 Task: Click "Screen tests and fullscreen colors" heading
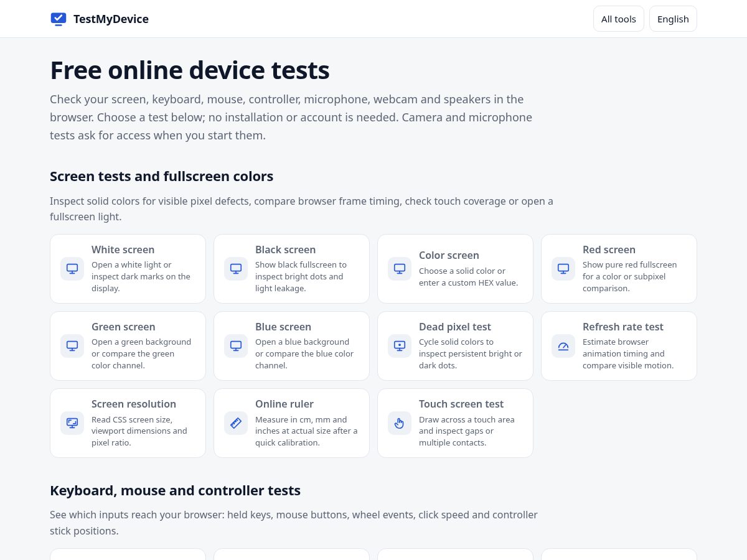[162, 176]
